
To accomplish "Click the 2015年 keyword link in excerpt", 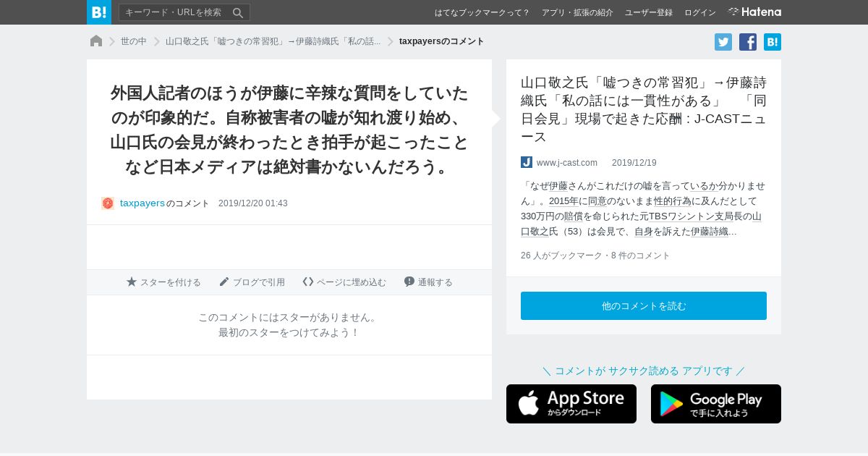I will tap(563, 201).
